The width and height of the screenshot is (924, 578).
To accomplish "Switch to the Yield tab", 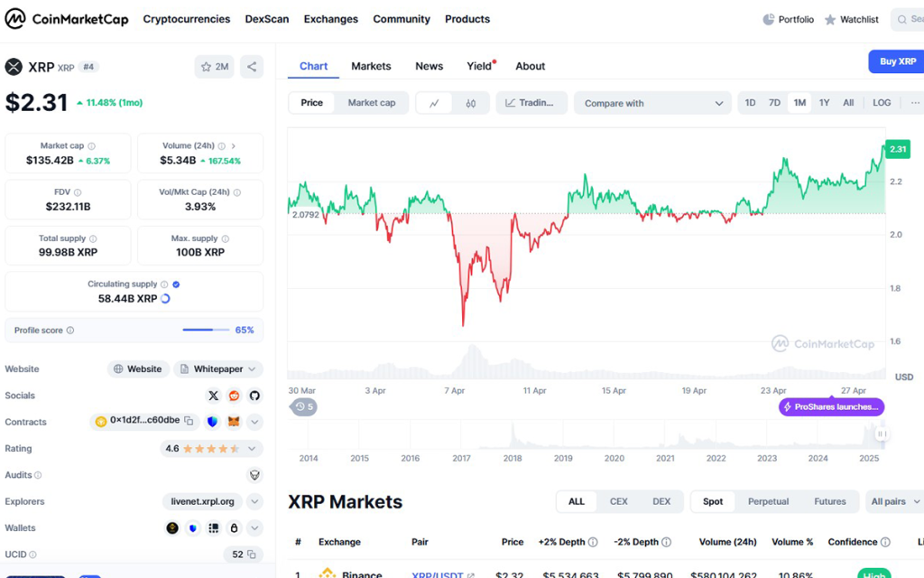I will (479, 66).
